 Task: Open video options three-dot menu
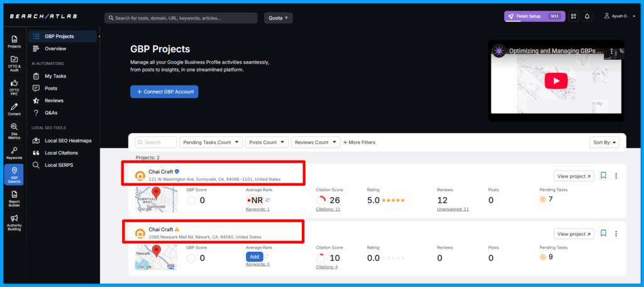point(611,51)
